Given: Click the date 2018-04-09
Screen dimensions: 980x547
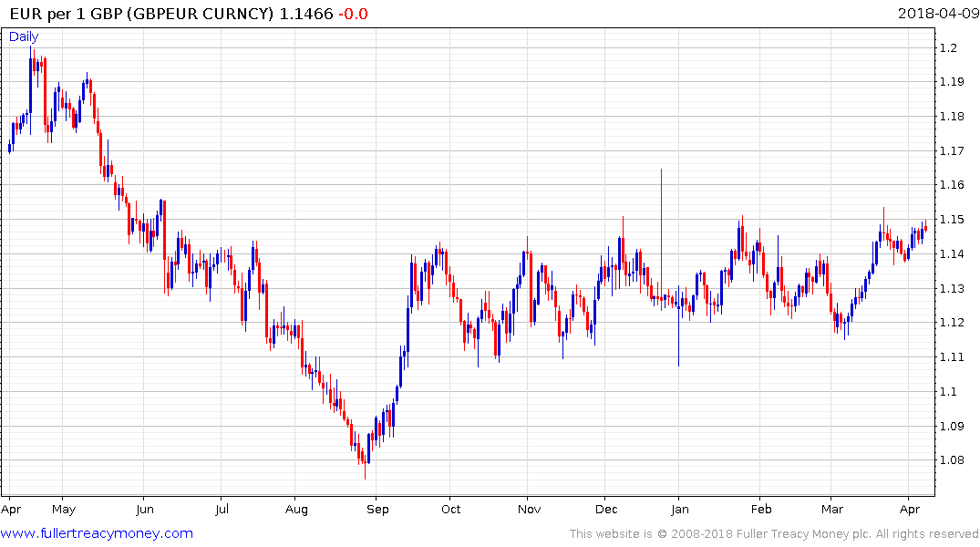Looking at the screenshot, I should click(x=938, y=13).
